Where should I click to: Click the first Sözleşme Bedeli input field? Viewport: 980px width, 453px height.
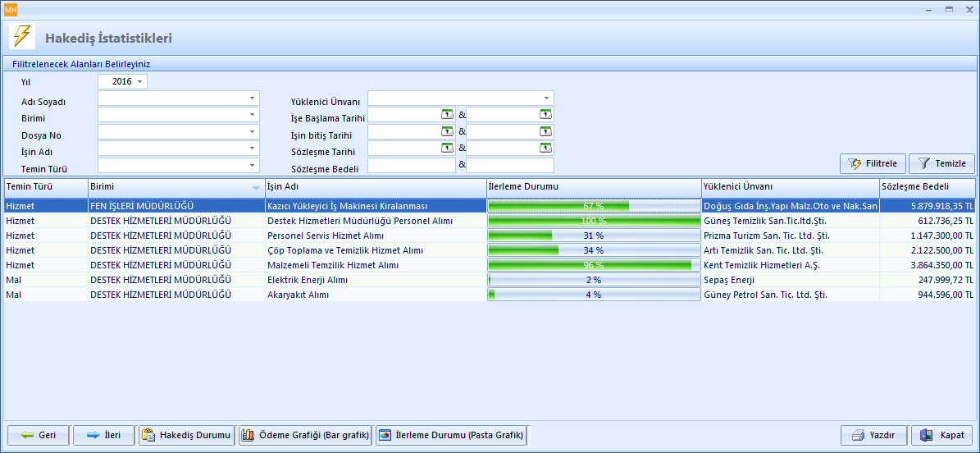point(411,166)
